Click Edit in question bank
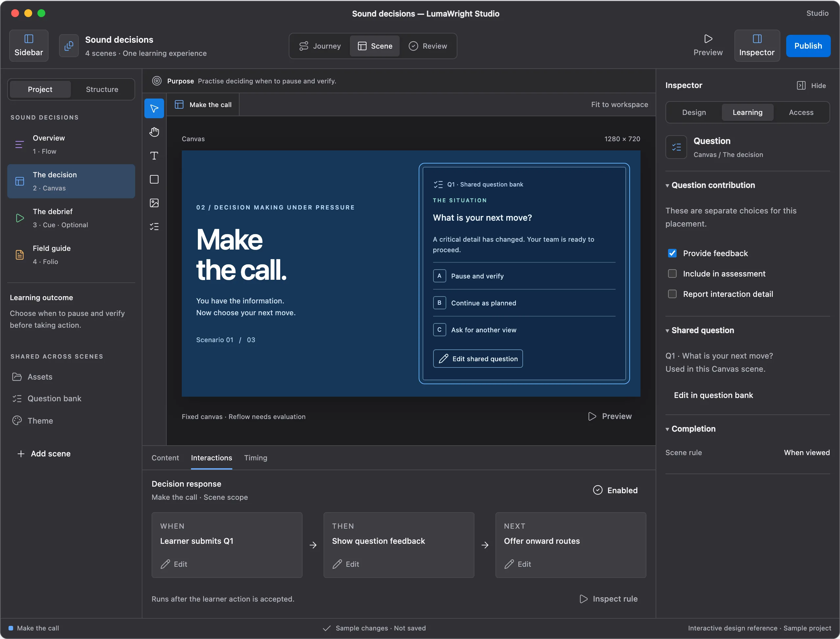The width and height of the screenshot is (840, 639). [713, 395]
